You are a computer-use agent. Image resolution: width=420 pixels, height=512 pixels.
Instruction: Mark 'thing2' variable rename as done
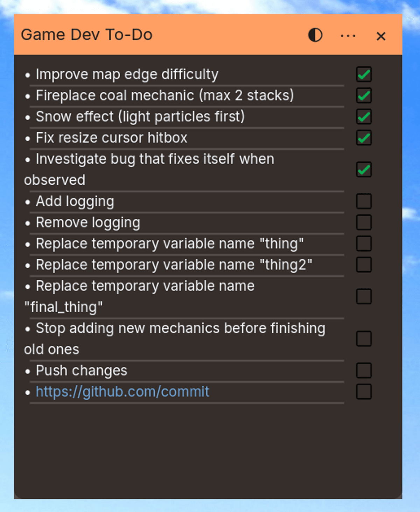(364, 265)
